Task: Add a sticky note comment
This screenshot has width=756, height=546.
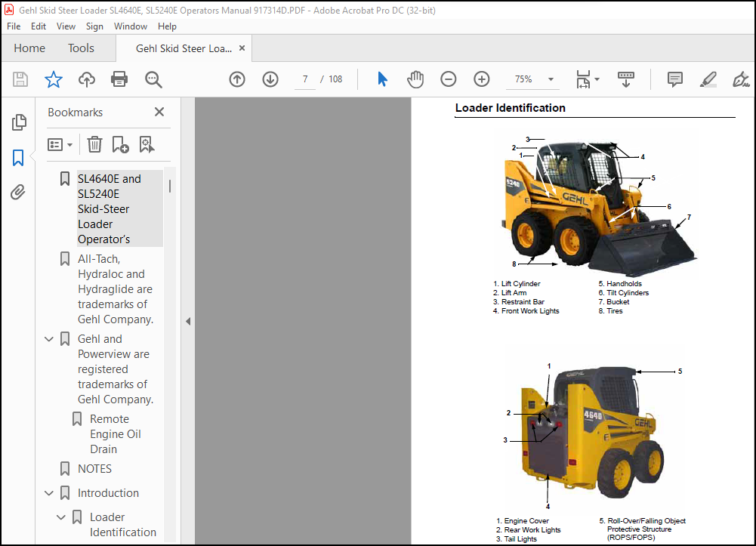Action: (674, 79)
